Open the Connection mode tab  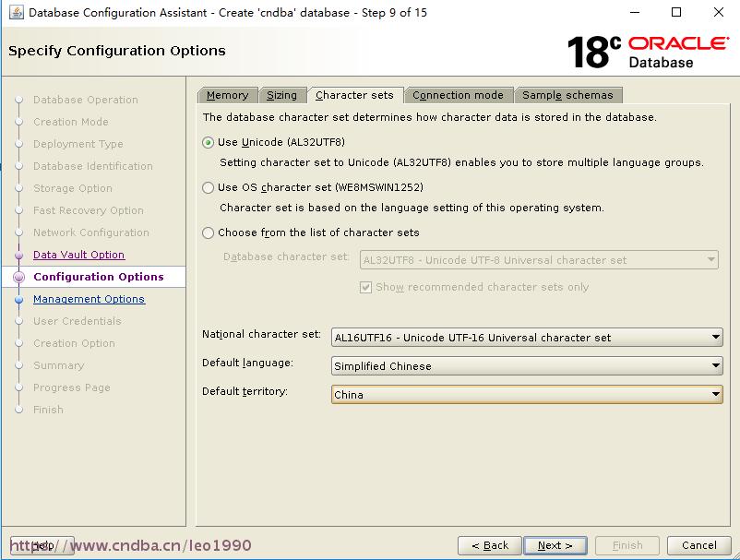click(x=458, y=95)
